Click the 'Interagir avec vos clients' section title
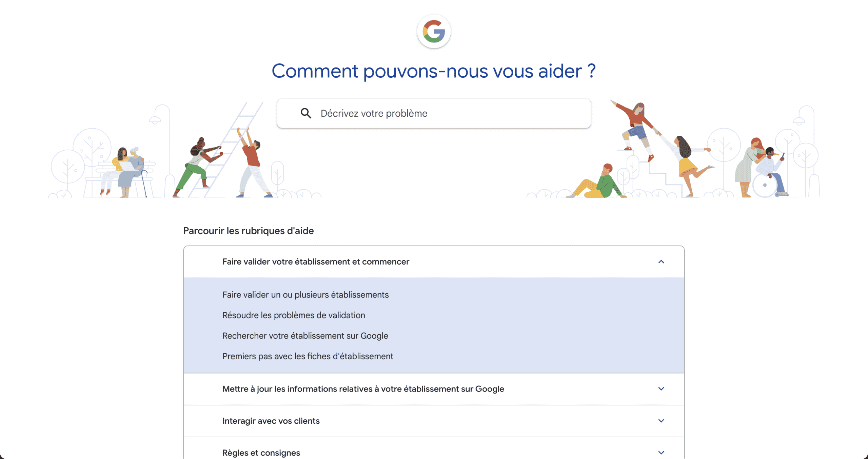This screenshot has width=868, height=459. coord(271,421)
